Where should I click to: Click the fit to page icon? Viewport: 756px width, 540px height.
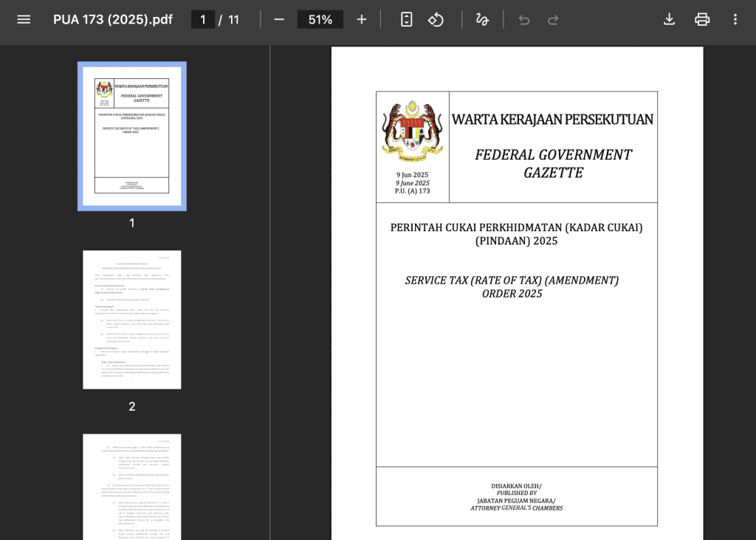pyautogui.click(x=407, y=19)
